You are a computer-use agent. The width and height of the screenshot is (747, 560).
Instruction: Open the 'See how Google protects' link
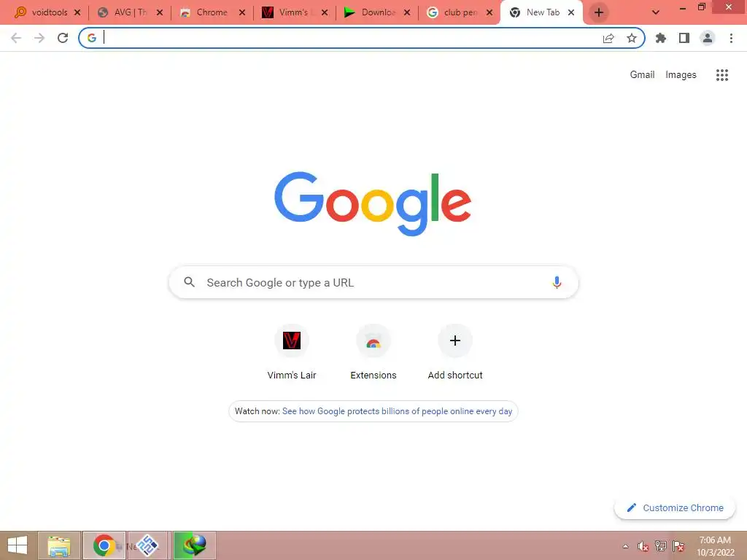click(397, 411)
